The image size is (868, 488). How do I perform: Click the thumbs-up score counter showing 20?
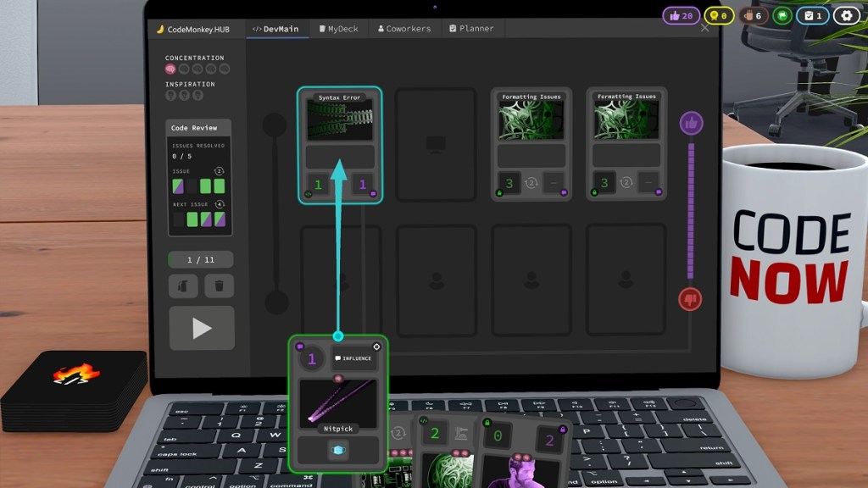(681, 16)
